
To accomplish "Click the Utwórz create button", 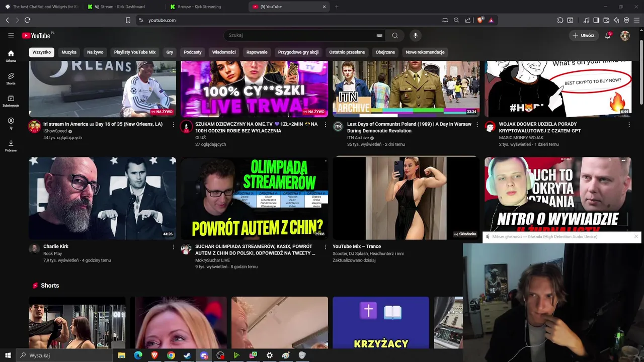I will point(583,35).
